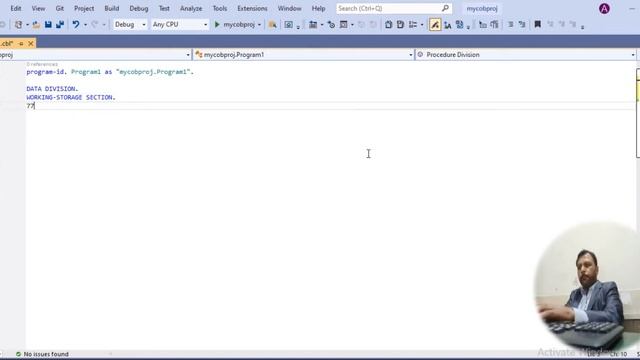The height and width of the screenshot is (360, 640).
Task: Click the first of two clipboard-shaped toolbar icons
Action: pyautogui.click(x=388, y=25)
